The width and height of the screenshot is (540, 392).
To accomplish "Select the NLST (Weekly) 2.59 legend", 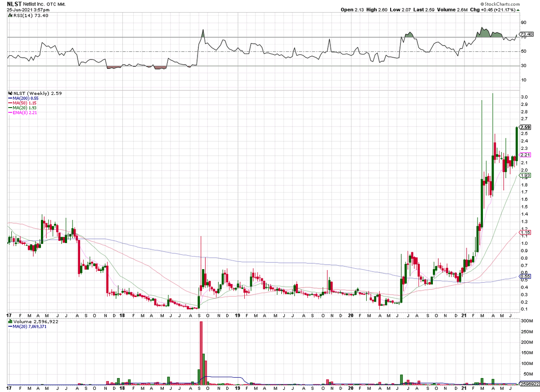I will 35,93.
